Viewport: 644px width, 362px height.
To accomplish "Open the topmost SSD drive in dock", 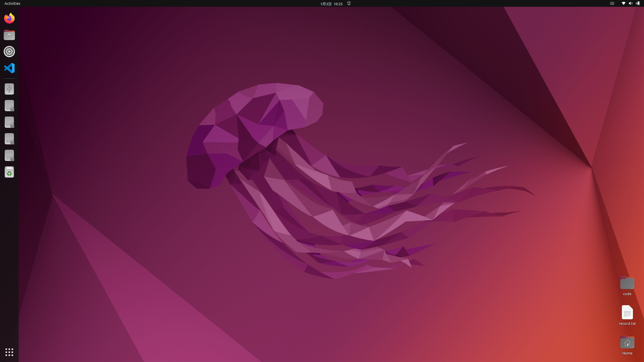I will pyautogui.click(x=9, y=106).
